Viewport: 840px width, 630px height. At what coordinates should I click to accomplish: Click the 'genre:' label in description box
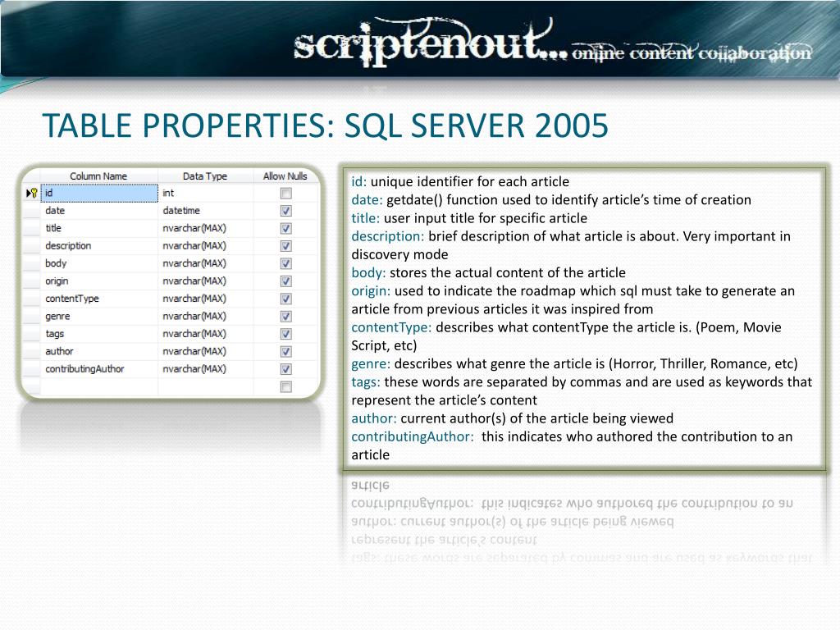pos(371,363)
